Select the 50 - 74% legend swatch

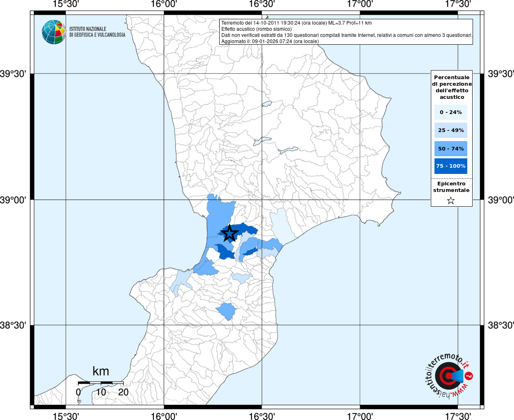point(451,148)
